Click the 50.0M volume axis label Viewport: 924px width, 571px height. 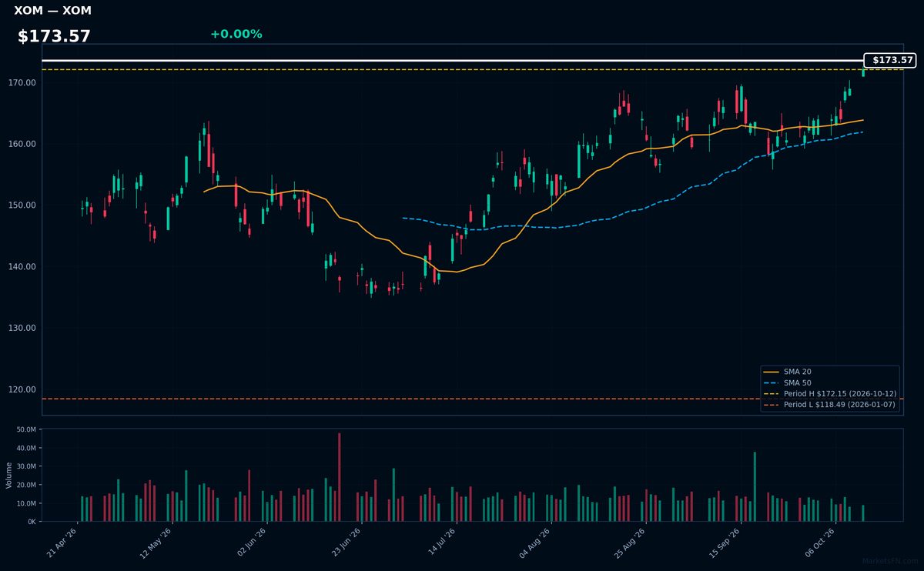25,429
